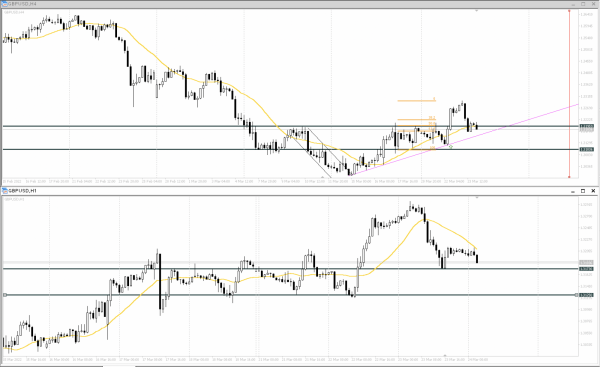Select the GBPUSD,H1 window title bar
The image size is (600, 367).
(x=287, y=191)
